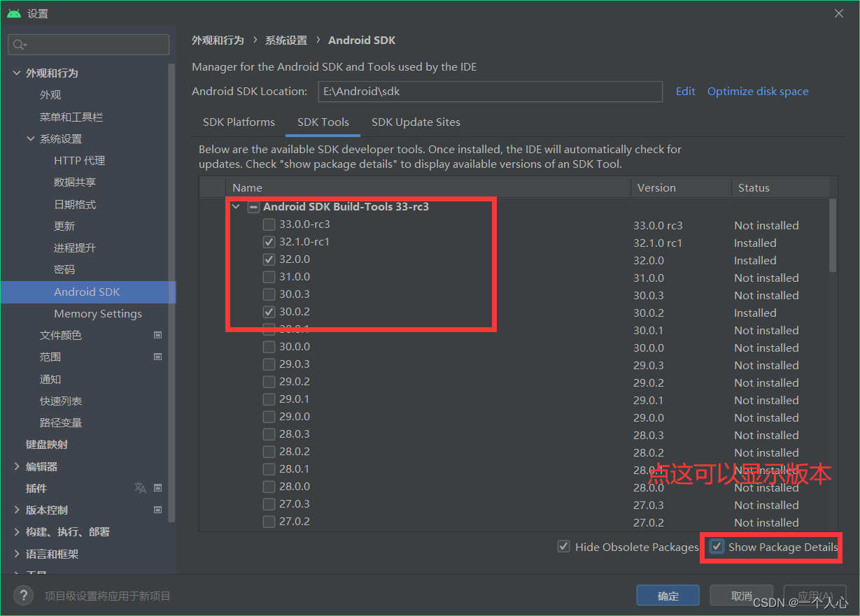Check the 28.0.3 build tools checkbox
The image size is (860, 616).
pyautogui.click(x=269, y=434)
